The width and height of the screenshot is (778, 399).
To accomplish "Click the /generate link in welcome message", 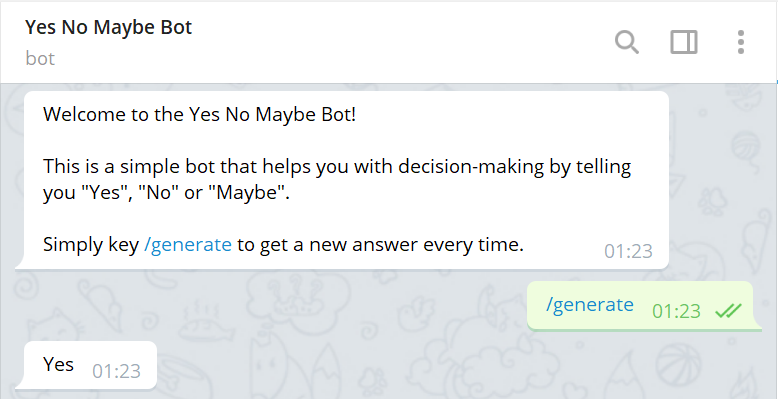I will (188, 245).
